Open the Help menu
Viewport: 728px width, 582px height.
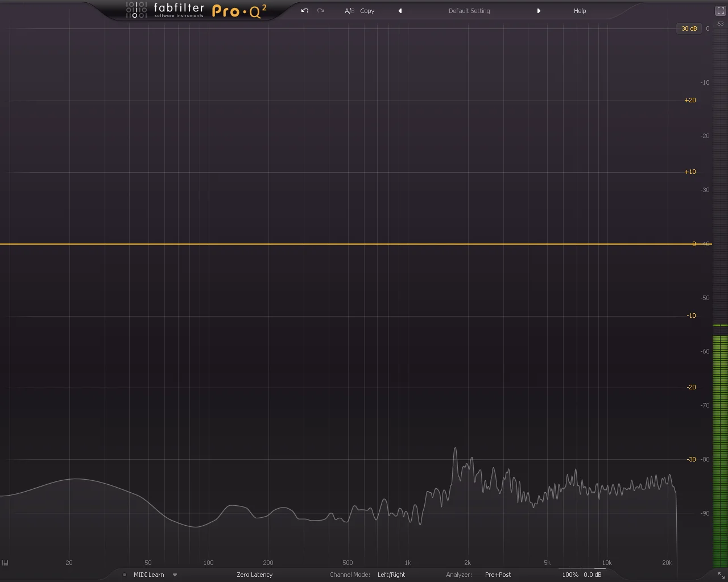click(580, 11)
